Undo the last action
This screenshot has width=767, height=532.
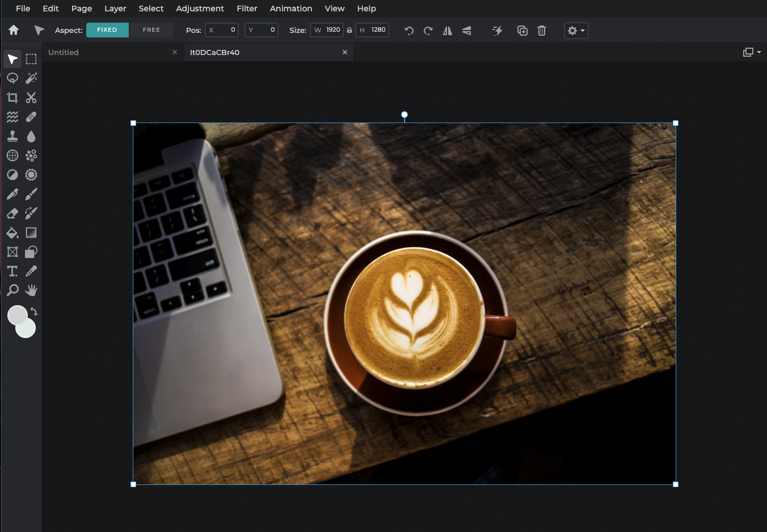(x=408, y=31)
